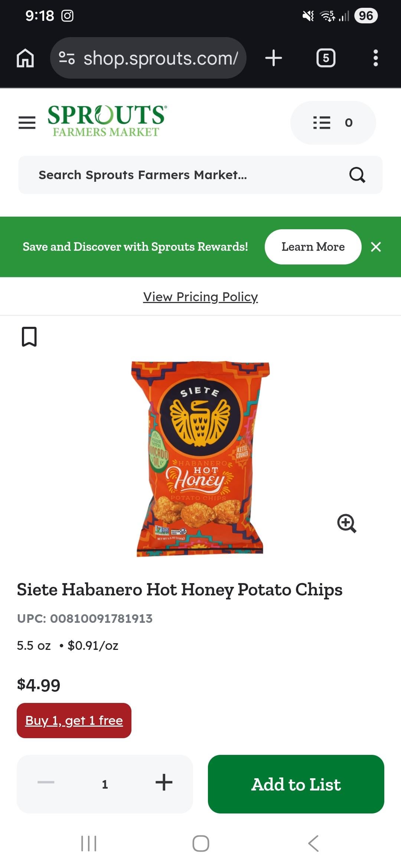The image size is (401, 868).
Task: View the open browser tabs count
Action: pyautogui.click(x=326, y=58)
